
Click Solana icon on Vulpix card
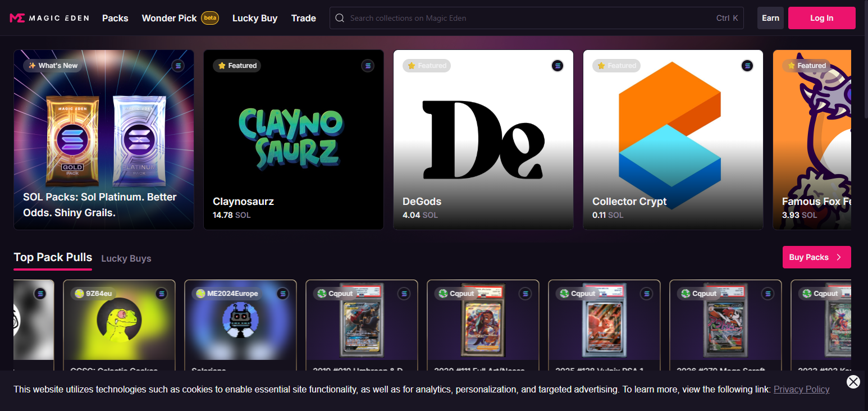[x=646, y=294]
